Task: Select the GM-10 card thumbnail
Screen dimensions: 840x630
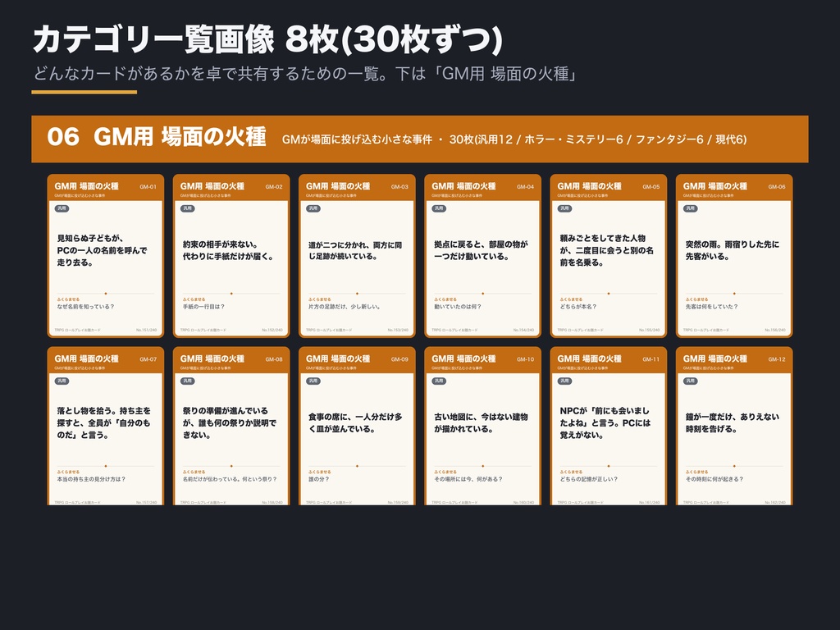Action: pos(482,426)
